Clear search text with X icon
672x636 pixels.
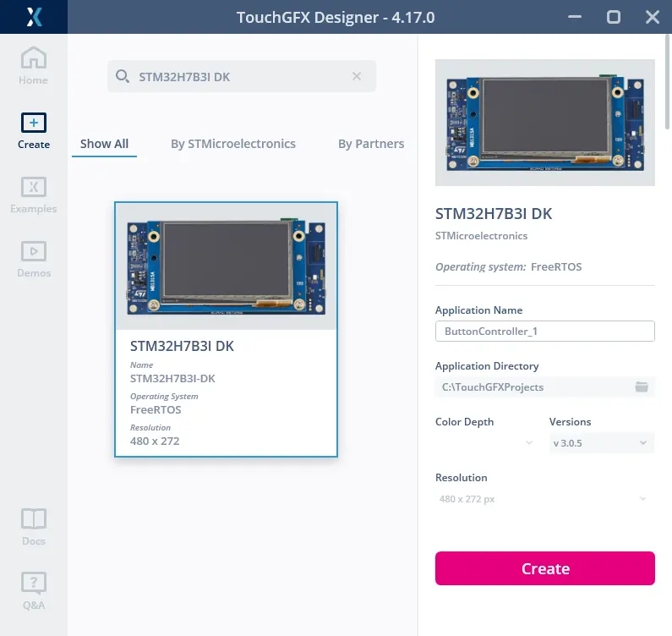(x=357, y=76)
